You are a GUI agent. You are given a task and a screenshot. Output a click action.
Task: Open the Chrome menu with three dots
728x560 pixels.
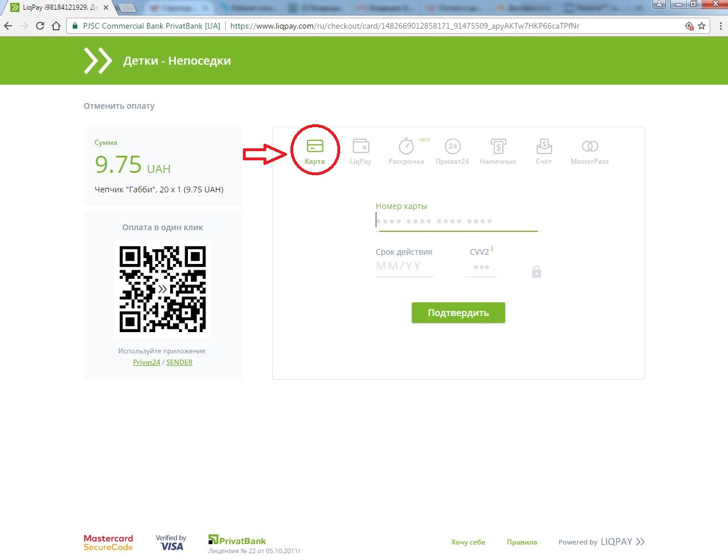(x=721, y=26)
